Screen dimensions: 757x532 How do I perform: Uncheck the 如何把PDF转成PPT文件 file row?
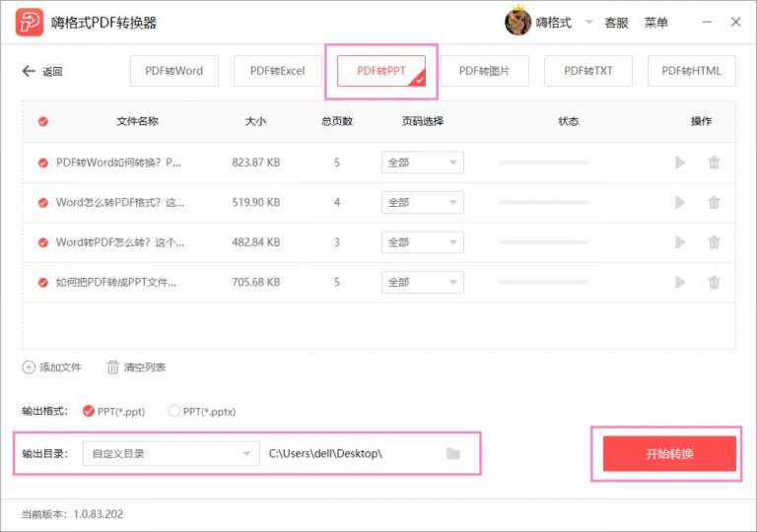[43, 283]
